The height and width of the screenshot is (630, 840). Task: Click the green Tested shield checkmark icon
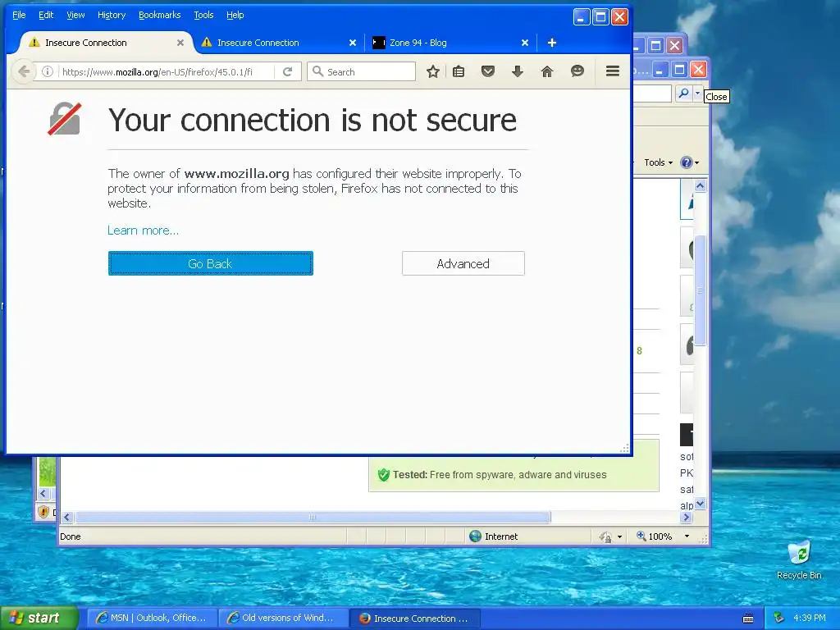383,475
